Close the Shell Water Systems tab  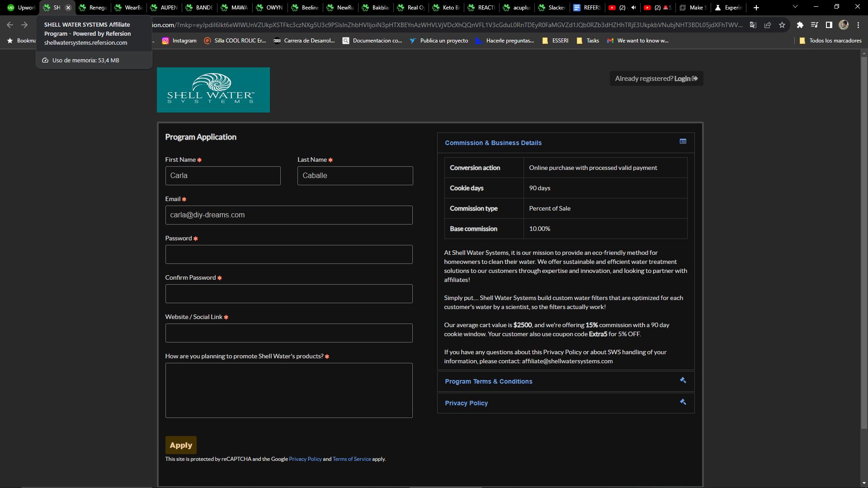tap(68, 8)
